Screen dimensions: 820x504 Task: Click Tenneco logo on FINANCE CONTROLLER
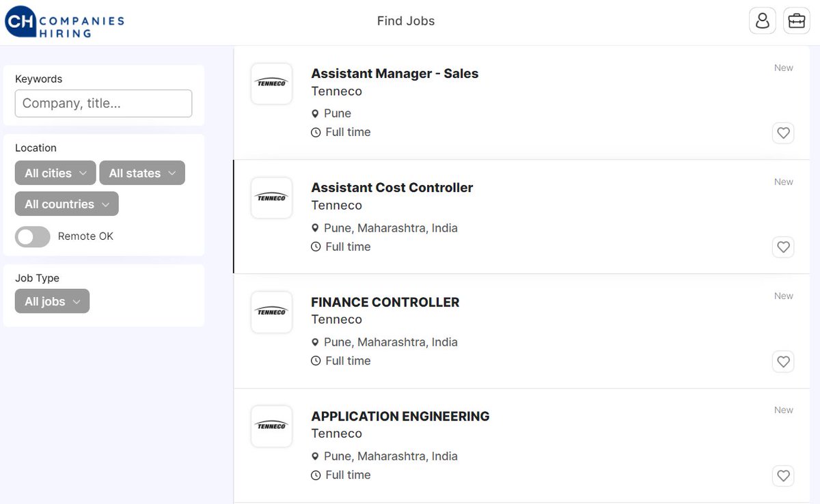click(x=271, y=312)
